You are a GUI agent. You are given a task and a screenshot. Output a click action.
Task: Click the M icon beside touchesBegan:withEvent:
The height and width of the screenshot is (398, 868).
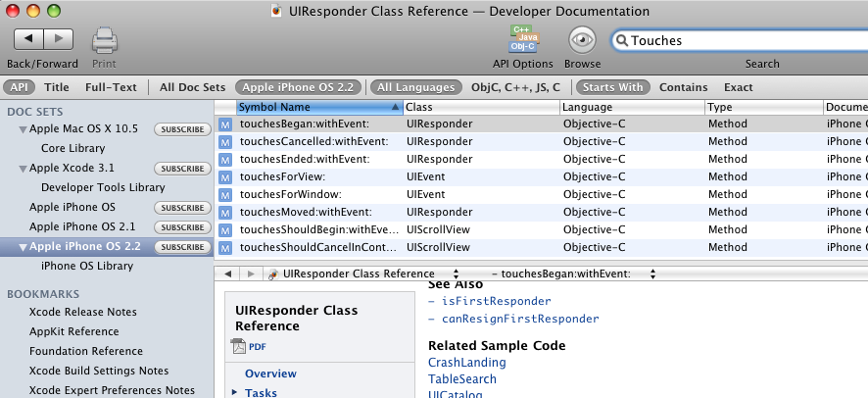coord(224,124)
